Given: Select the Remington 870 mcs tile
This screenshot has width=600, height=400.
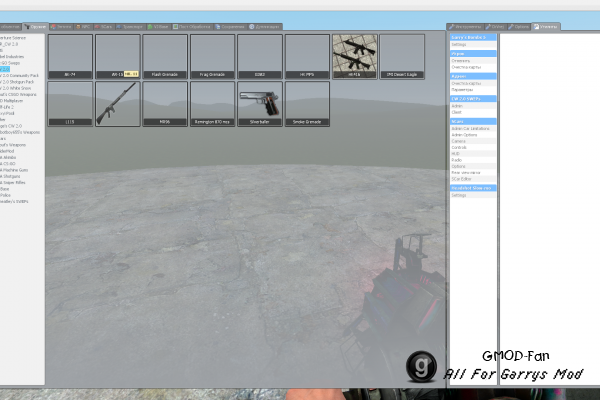Looking at the screenshot, I should (213, 104).
